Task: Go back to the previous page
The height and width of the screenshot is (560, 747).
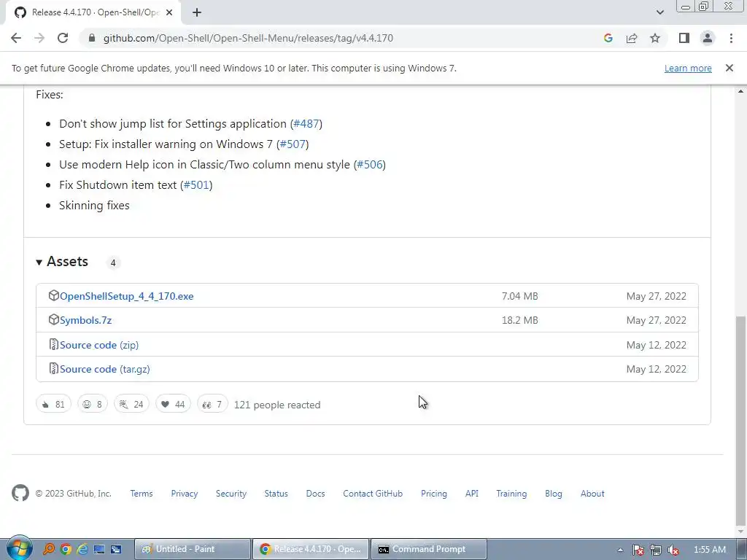Action: click(x=16, y=38)
